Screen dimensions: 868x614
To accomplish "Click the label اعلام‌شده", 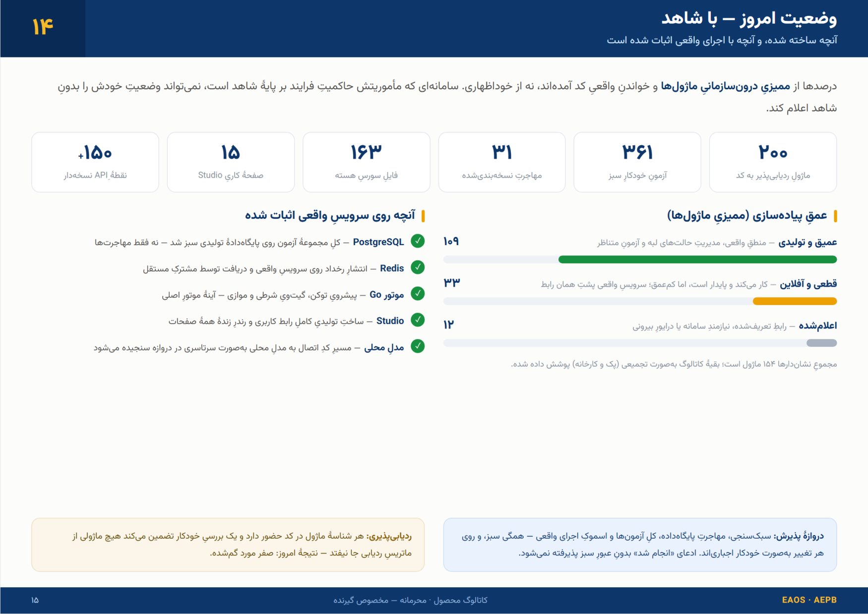I will pyautogui.click(x=818, y=326).
